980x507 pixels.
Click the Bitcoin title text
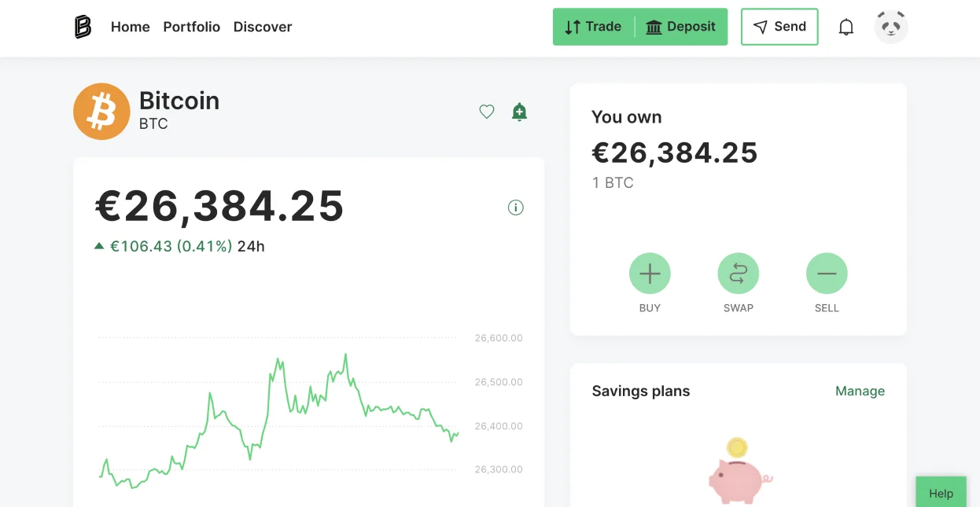pos(179,101)
